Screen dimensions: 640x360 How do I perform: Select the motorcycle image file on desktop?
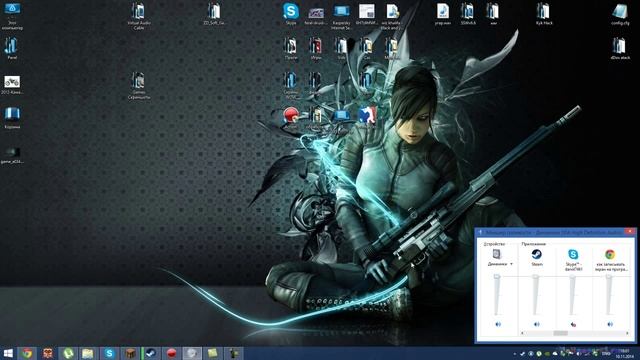[x=12, y=84]
